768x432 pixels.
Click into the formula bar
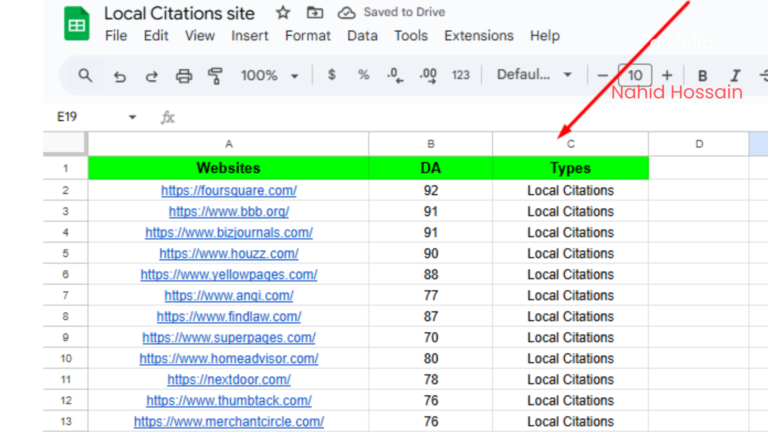click(x=470, y=117)
